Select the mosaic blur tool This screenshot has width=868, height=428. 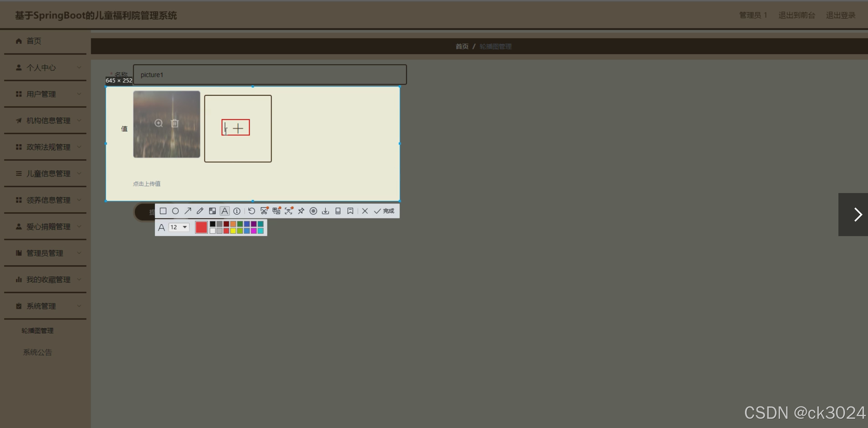coord(212,211)
